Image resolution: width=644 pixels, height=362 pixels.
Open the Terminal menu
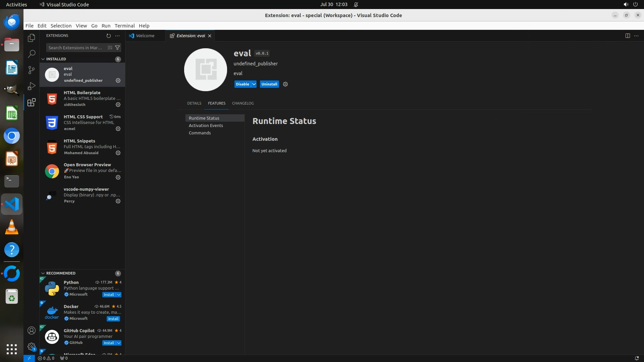point(124,26)
